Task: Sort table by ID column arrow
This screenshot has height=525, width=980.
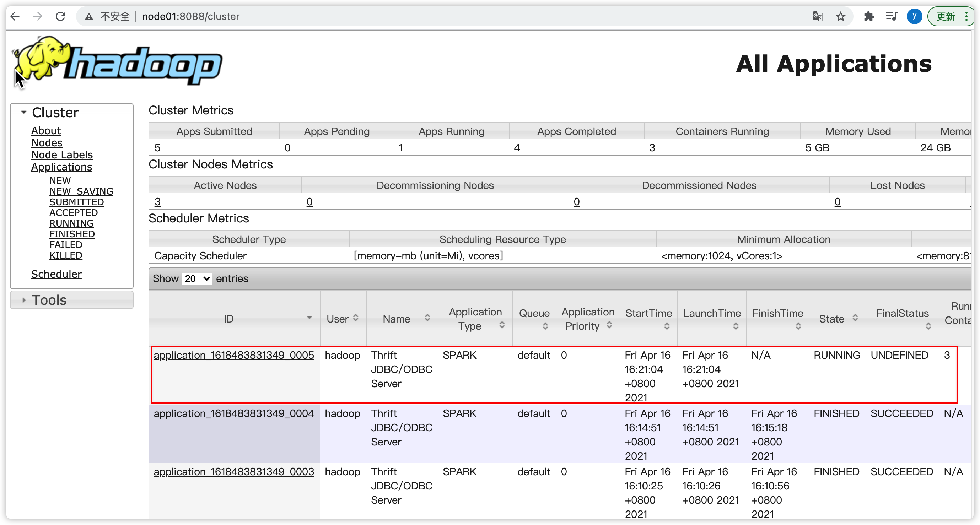Action: (309, 318)
